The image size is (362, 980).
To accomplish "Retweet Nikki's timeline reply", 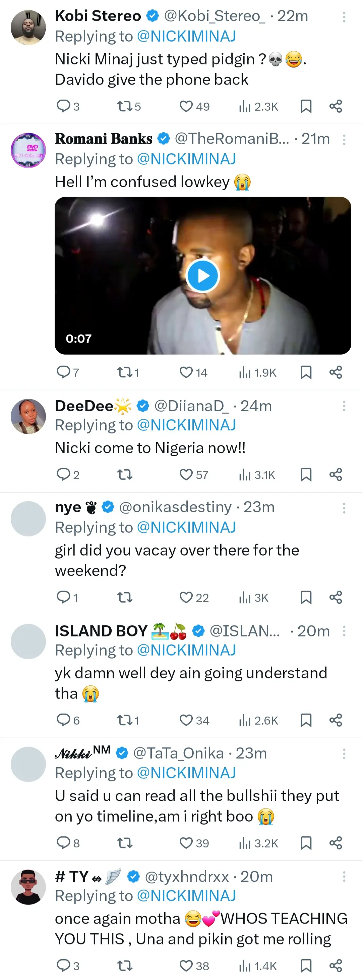I will (124, 843).
